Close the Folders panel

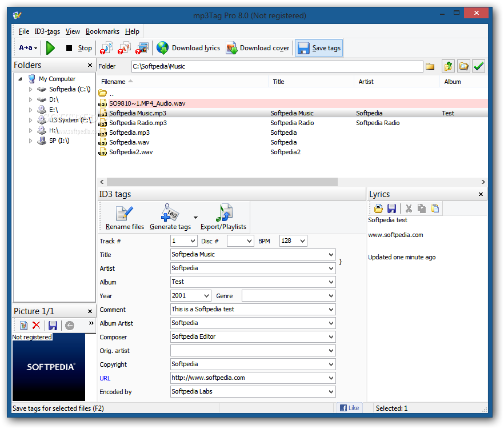[x=90, y=65]
